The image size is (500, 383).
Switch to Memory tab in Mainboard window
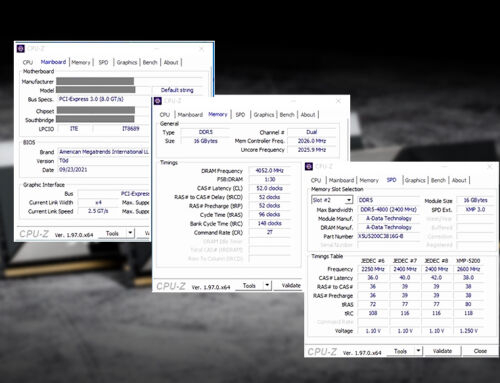pos(81,62)
